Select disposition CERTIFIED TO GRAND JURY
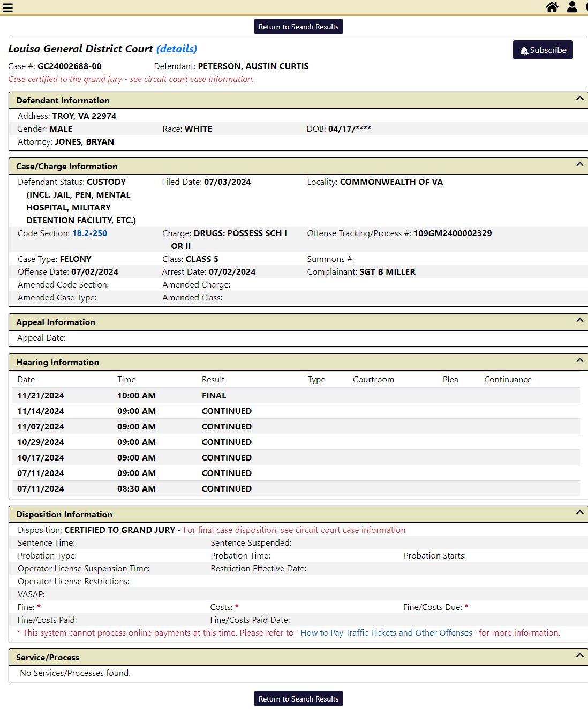Screen dimensions: 588x709 pyautogui.click(x=120, y=530)
